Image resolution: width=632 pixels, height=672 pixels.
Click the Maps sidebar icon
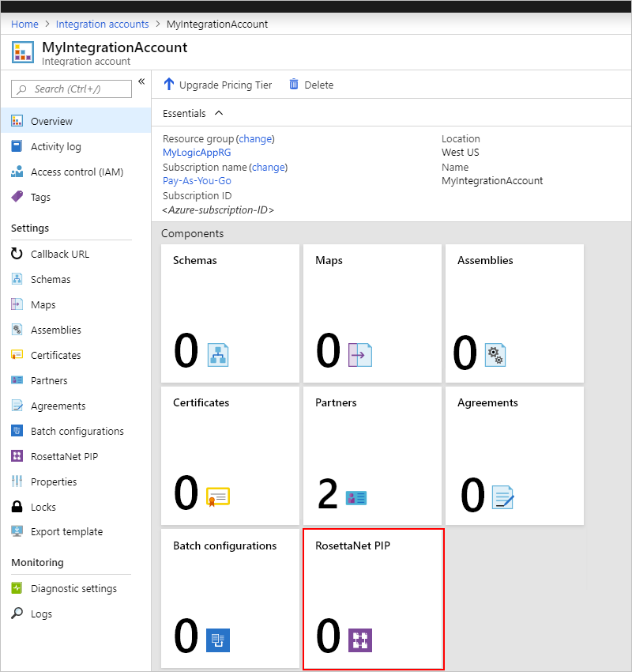17,304
